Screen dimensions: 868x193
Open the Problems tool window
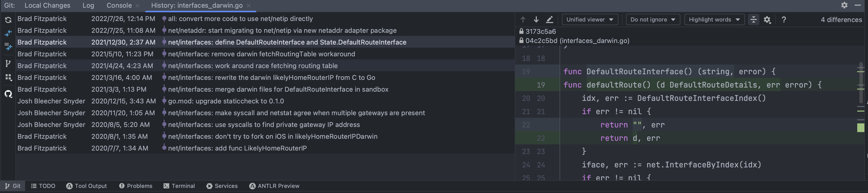click(136, 186)
